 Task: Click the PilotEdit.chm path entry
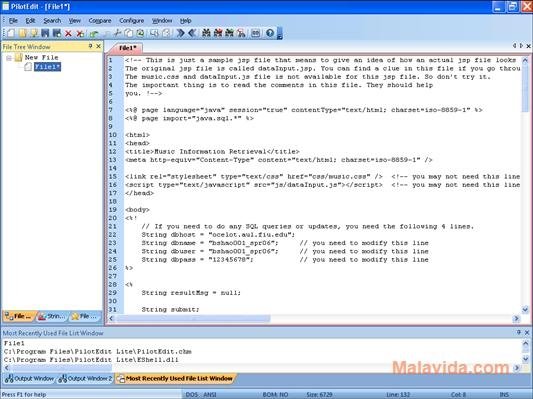[98, 351]
